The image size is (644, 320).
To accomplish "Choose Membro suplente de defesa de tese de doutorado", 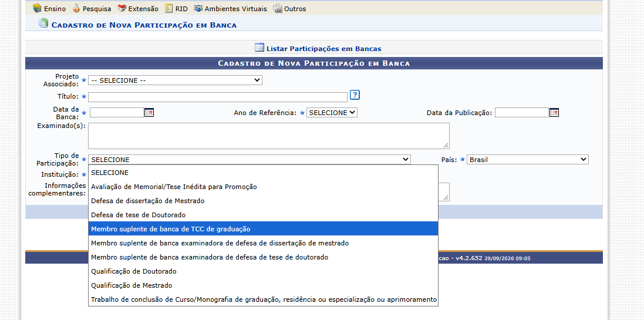I will pyautogui.click(x=263, y=257).
